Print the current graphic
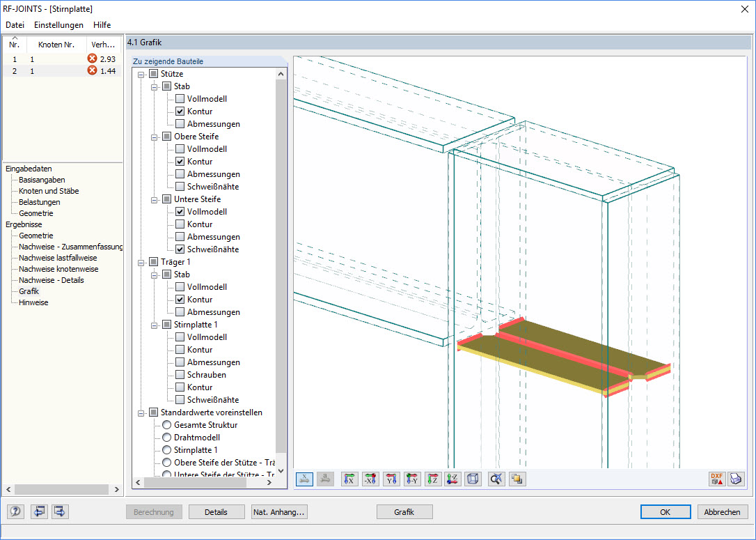Image resolution: width=756 pixels, height=540 pixels. coord(737,479)
